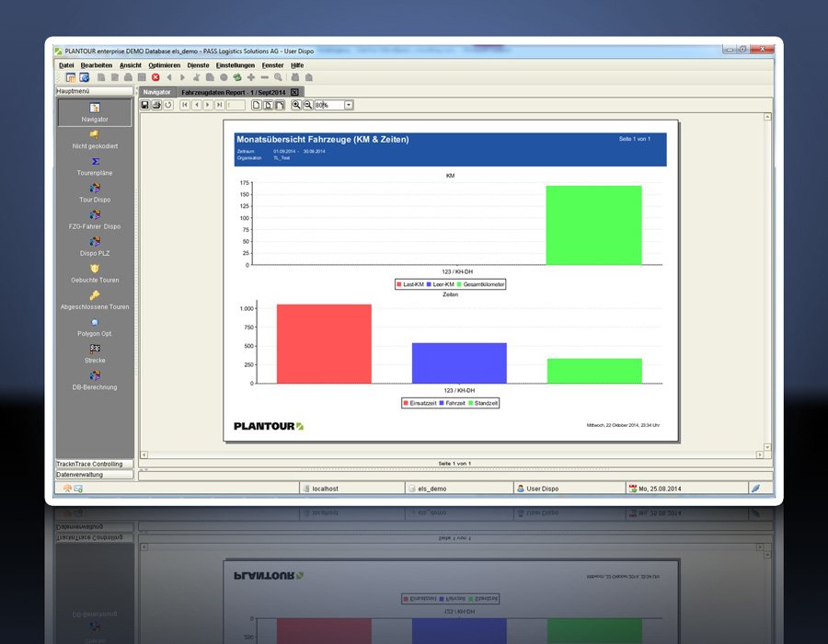Click the green refresh icon in main toolbar

tap(237, 77)
